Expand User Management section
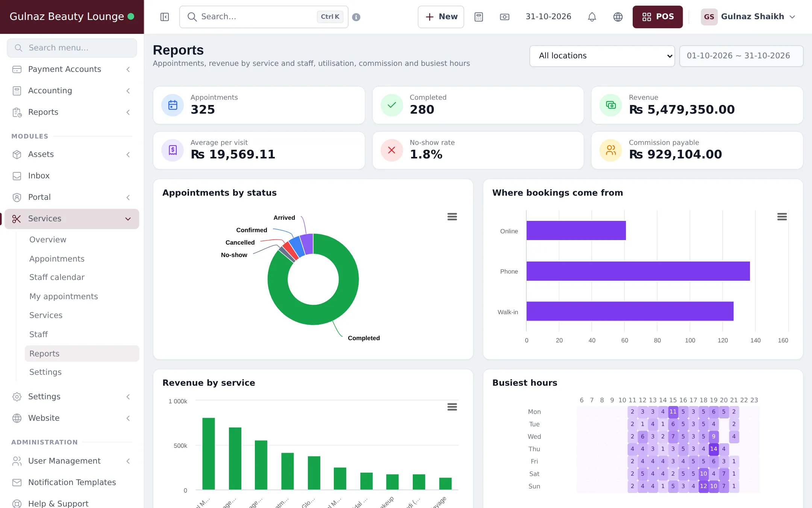This screenshot has width=812, height=508. point(72,461)
